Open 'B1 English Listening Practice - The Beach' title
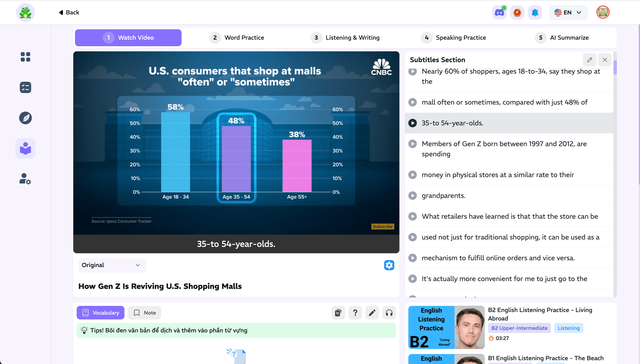 tap(546, 358)
